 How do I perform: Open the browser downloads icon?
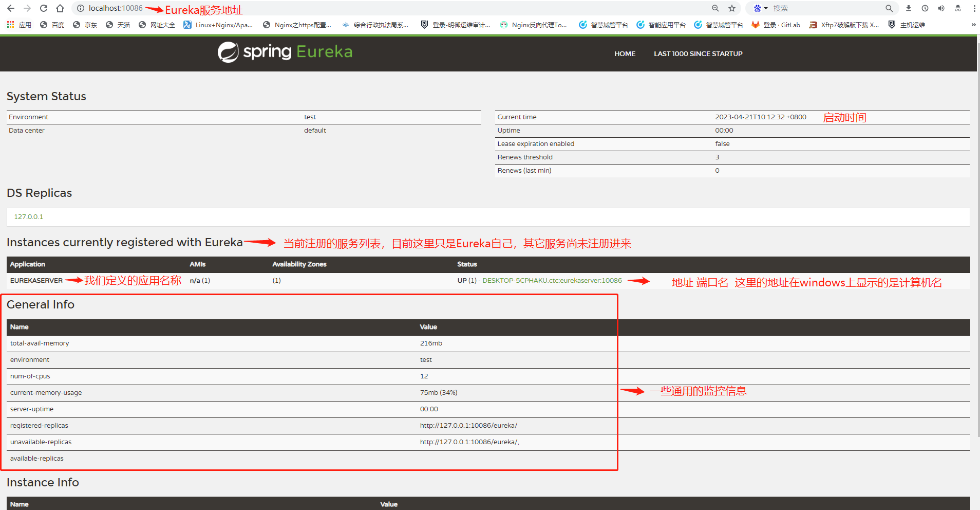click(909, 8)
